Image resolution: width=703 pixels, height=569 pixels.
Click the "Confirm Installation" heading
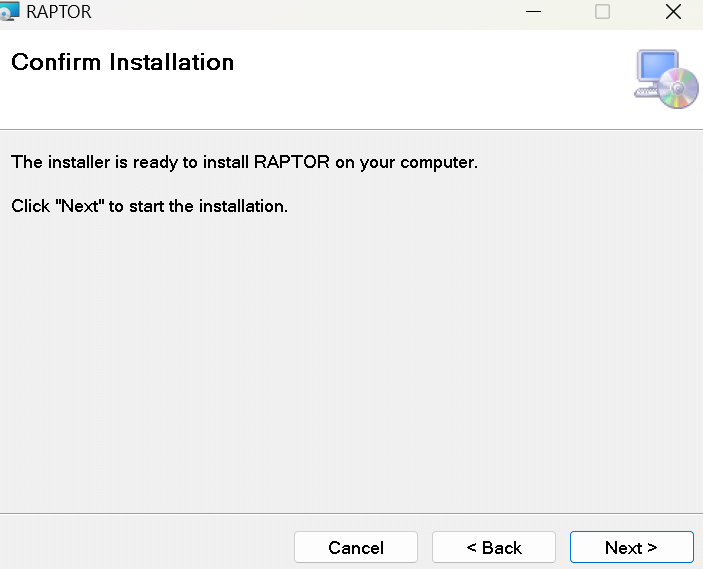pos(122,62)
